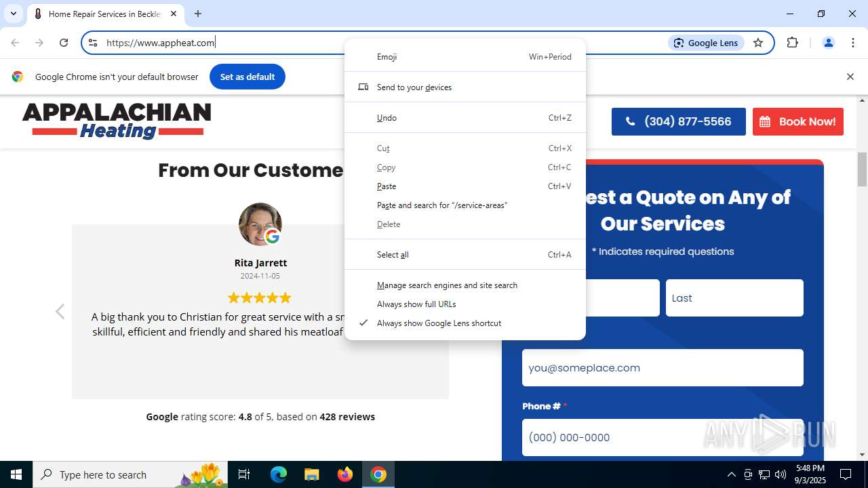Dismiss the default browser infobar
Viewport: 868px width, 488px height.
click(x=850, y=77)
